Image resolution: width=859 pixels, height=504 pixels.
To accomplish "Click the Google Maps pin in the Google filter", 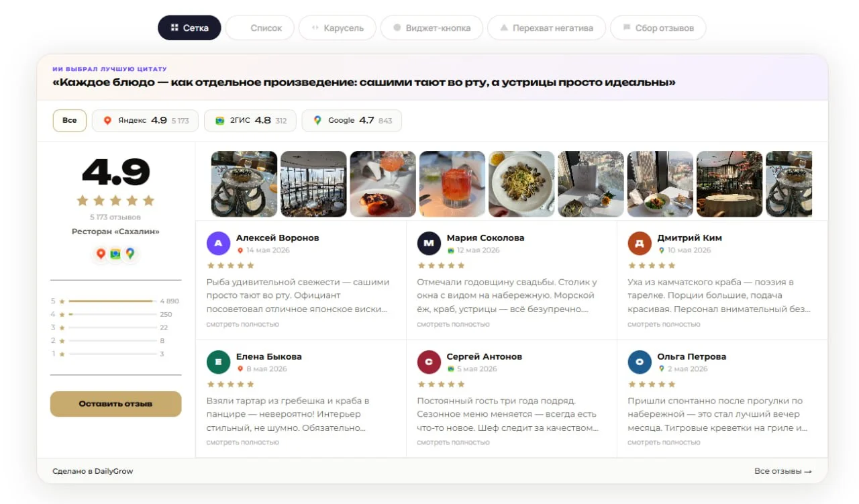I will coord(317,120).
